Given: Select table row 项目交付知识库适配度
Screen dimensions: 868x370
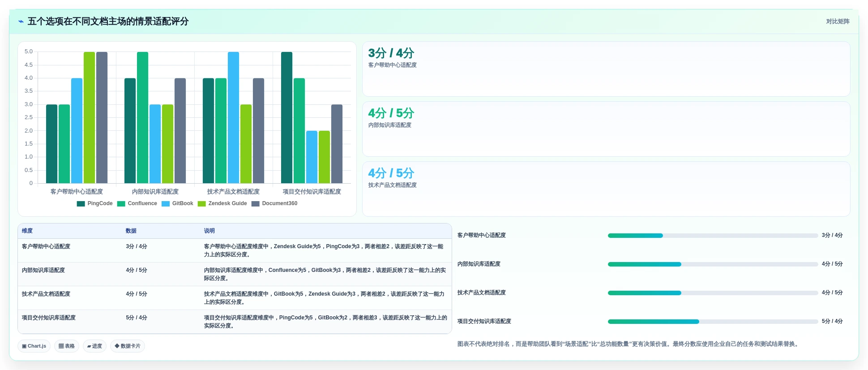Looking at the screenshot, I should [235, 322].
